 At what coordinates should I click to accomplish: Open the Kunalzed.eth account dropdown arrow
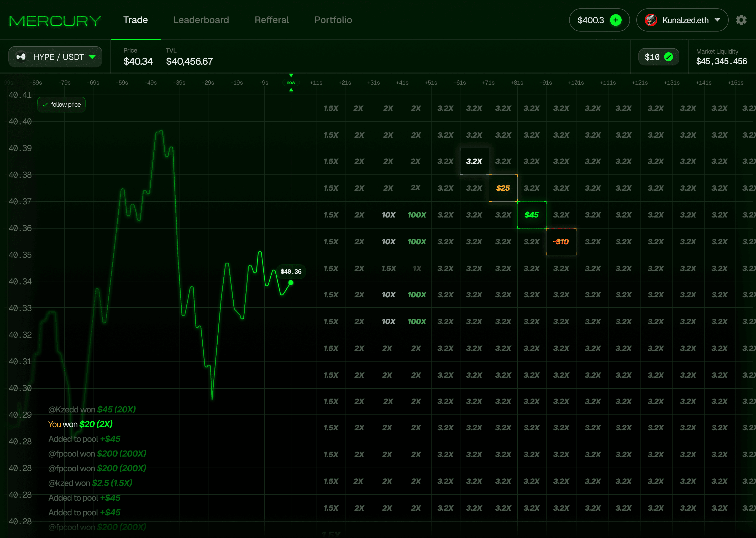pyautogui.click(x=717, y=20)
